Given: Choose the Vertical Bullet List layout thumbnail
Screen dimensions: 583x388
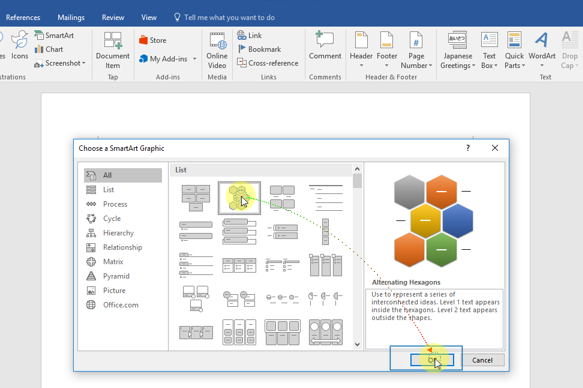Looking at the screenshot, I should pos(196,231).
